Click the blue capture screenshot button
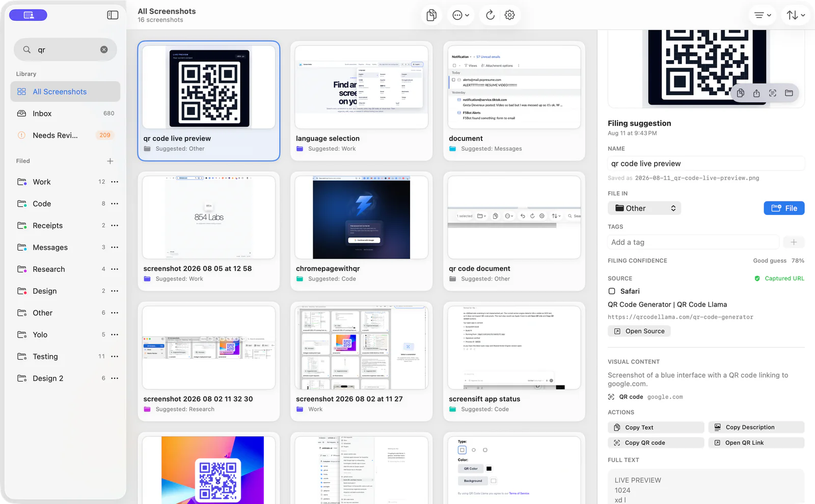Image resolution: width=815 pixels, height=504 pixels. click(29, 15)
